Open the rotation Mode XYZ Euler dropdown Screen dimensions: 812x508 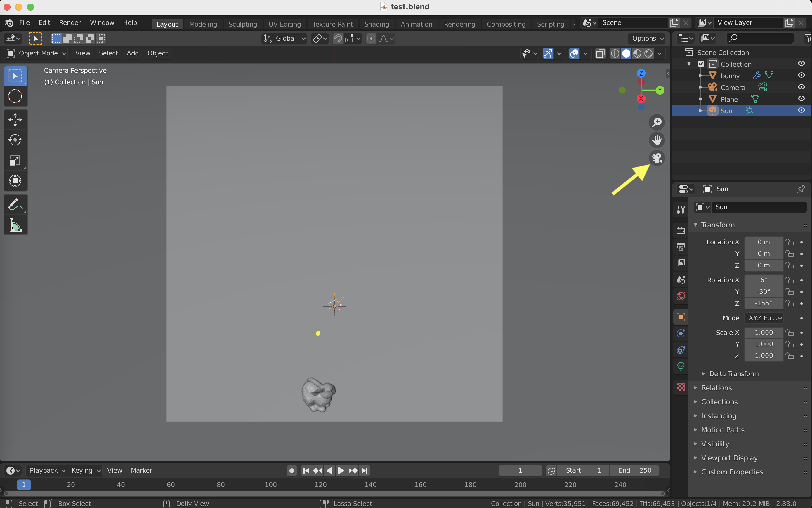[x=764, y=318]
